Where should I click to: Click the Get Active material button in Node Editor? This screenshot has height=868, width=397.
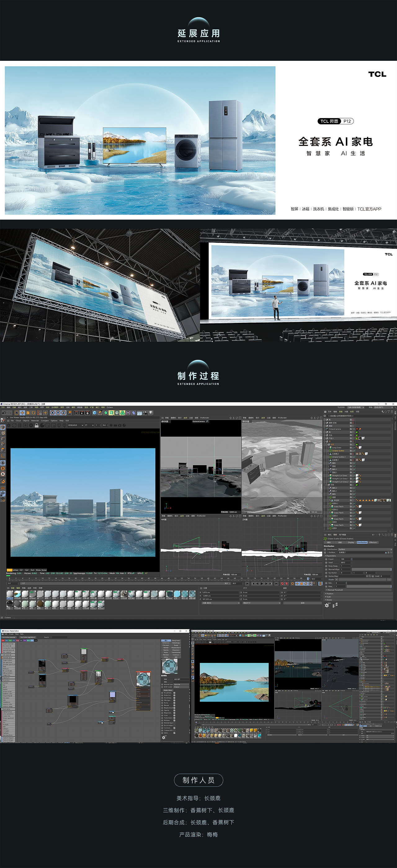pos(9,637)
